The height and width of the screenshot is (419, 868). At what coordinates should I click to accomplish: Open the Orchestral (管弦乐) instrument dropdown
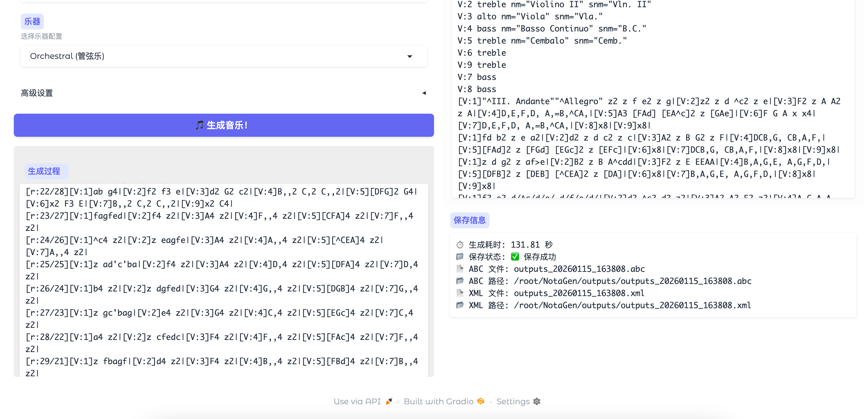point(216,56)
